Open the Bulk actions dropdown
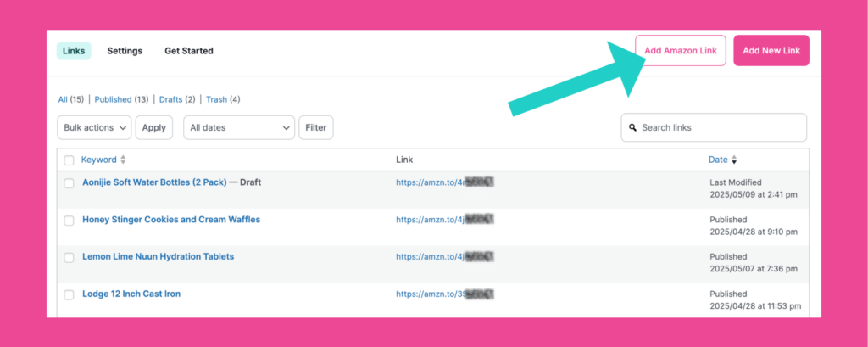The image size is (868, 347). [94, 127]
